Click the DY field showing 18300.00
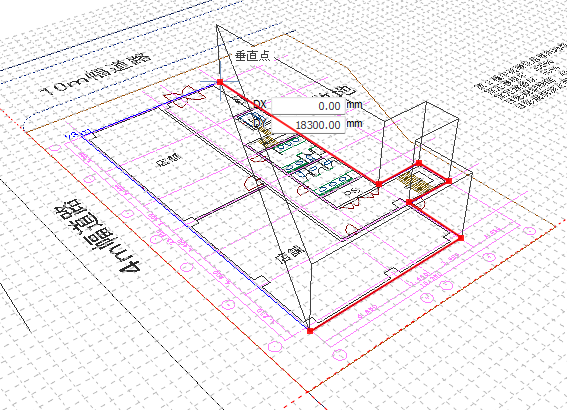The height and width of the screenshot is (410, 567). (x=308, y=125)
